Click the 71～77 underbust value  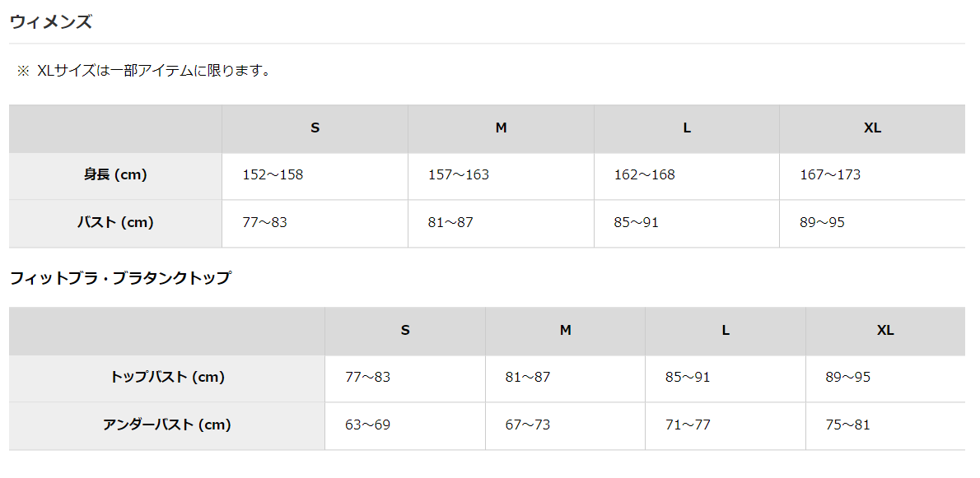coord(688,425)
